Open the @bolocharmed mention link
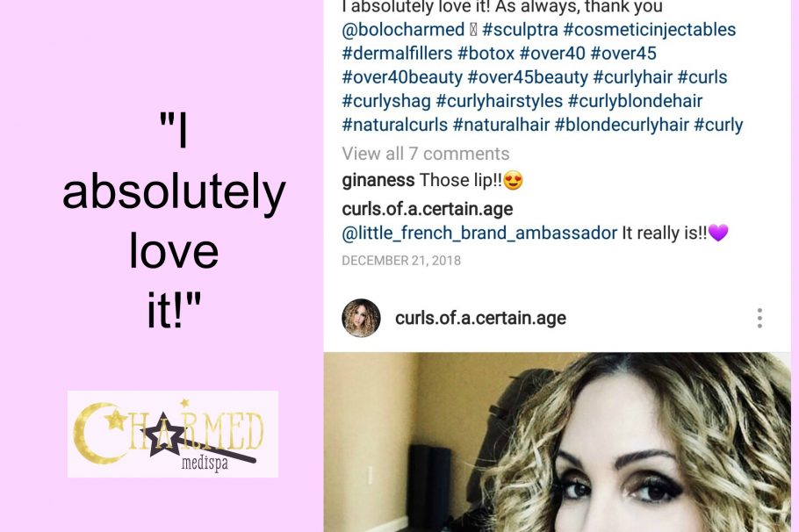This screenshot has width=799, height=532. [403, 30]
